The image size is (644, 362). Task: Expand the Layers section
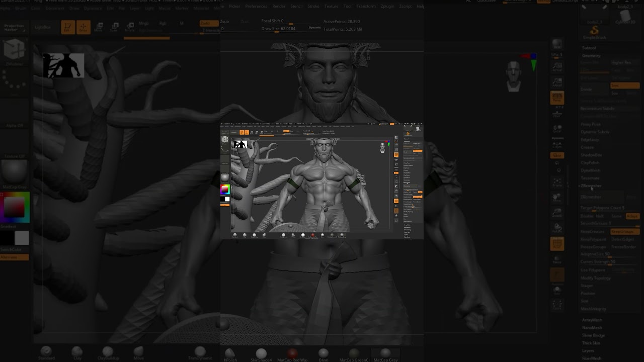coord(588,351)
